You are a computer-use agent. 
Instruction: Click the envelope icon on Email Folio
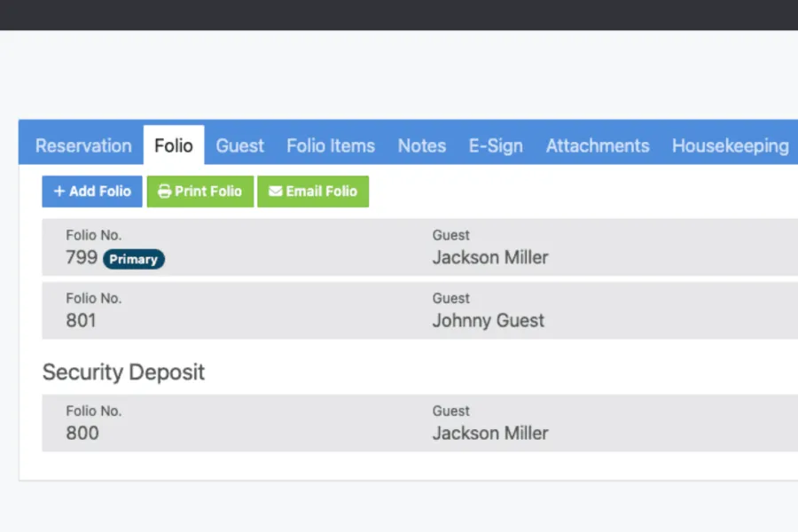pos(275,192)
